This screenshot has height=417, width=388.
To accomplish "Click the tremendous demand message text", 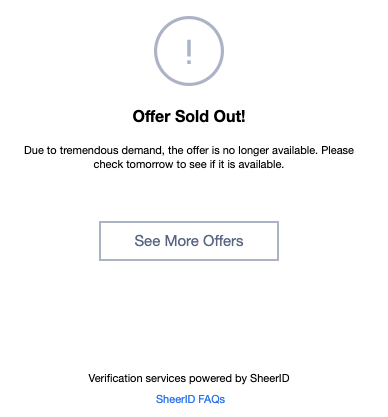I will tap(189, 157).
